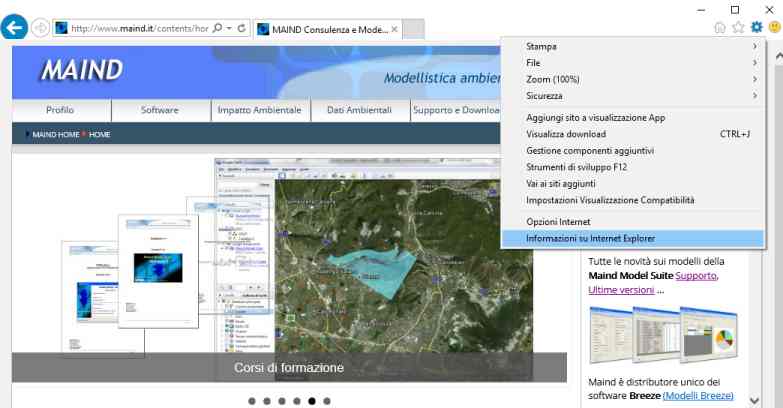Select the second slideshow dot

(267, 401)
